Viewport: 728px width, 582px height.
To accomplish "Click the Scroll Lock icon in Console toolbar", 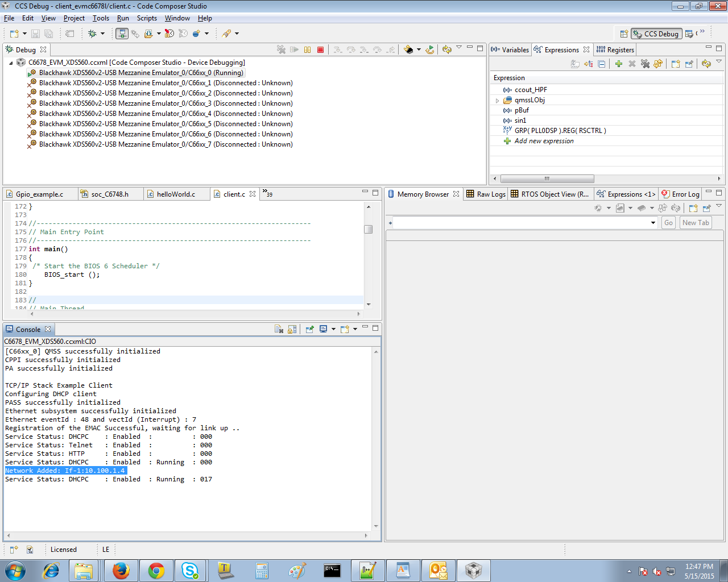I will (x=292, y=329).
